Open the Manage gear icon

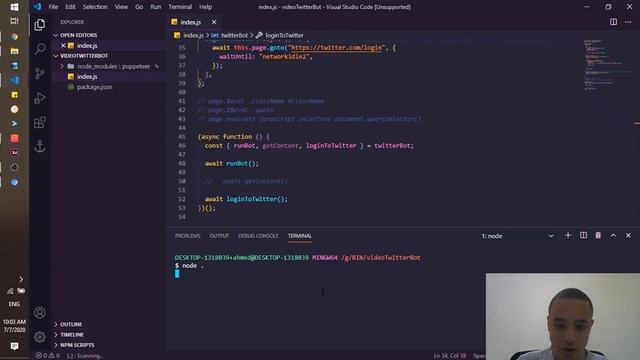tap(40, 337)
